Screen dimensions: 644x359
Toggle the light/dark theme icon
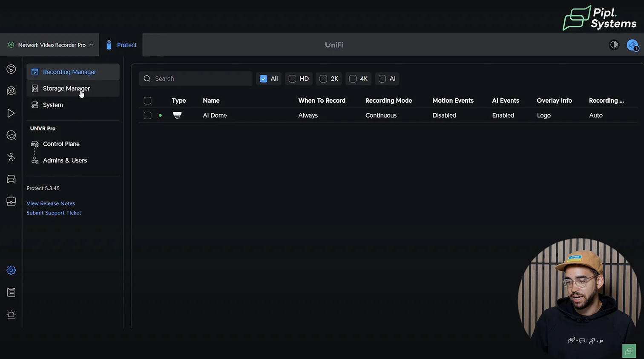coord(614,45)
